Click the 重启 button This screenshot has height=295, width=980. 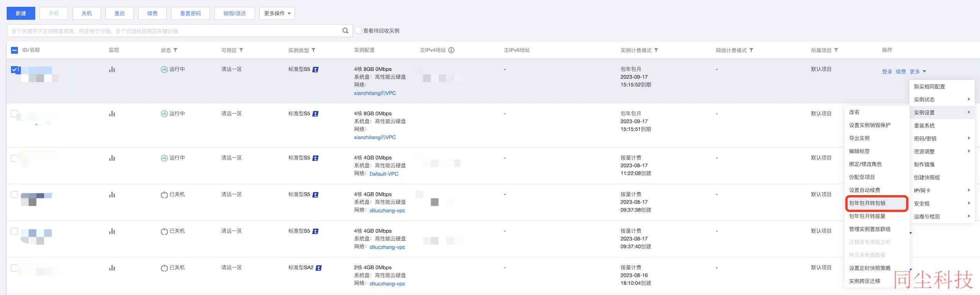pyautogui.click(x=120, y=13)
